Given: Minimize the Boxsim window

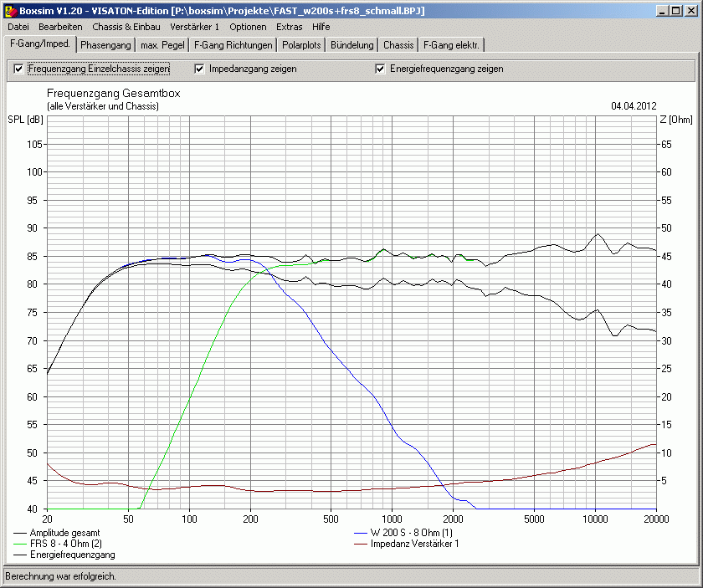Looking at the screenshot, I should point(664,10).
